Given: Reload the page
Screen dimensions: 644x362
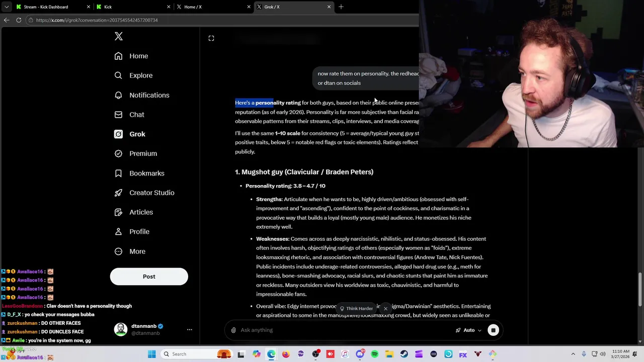Looking at the screenshot, I should click(x=19, y=20).
